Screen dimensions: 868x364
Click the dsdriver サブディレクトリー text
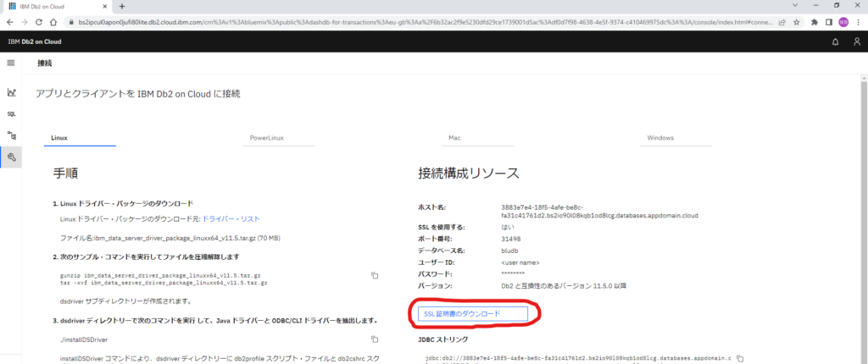pos(125,301)
